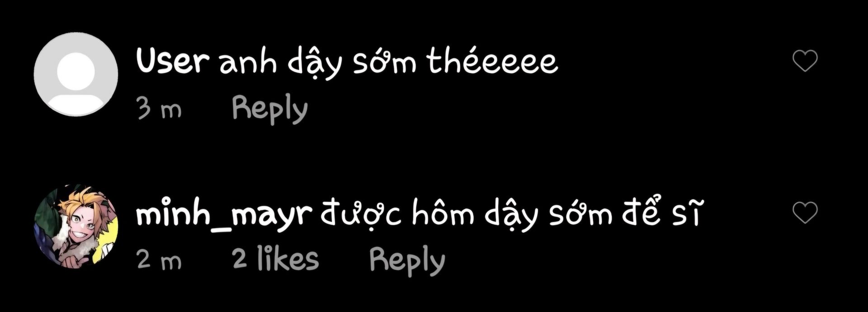The height and width of the screenshot is (312, 868).
Task: Toggle the heart beside the 3 m comment
Action: [x=805, y=61]
